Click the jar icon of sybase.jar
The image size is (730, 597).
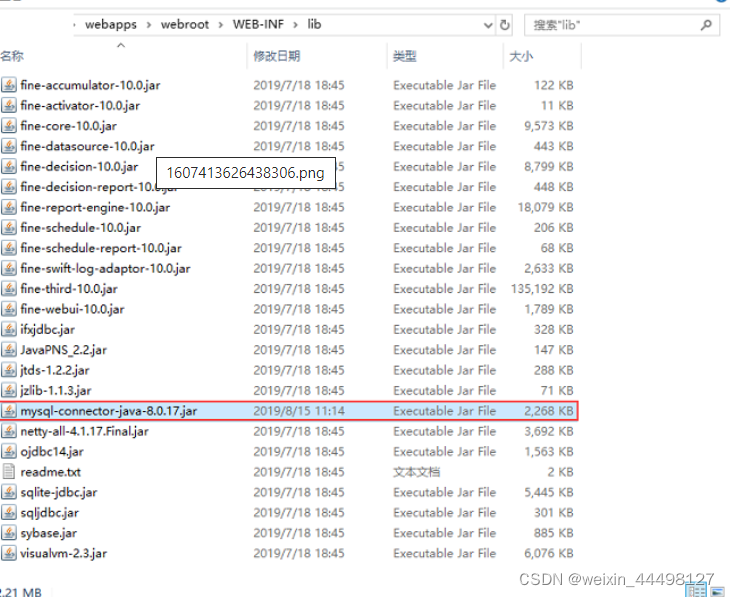[x=8, y=533]
